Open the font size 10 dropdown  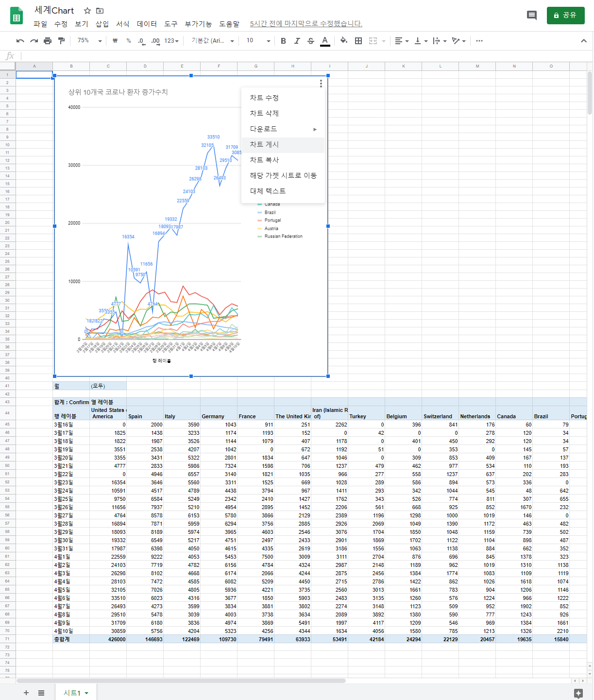(258, 41)
